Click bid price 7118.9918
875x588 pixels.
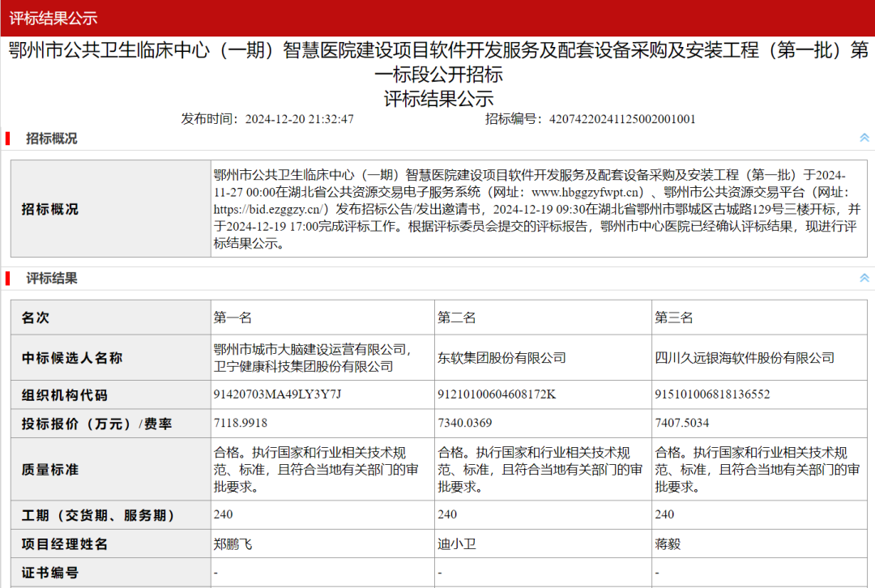[241, 423]
